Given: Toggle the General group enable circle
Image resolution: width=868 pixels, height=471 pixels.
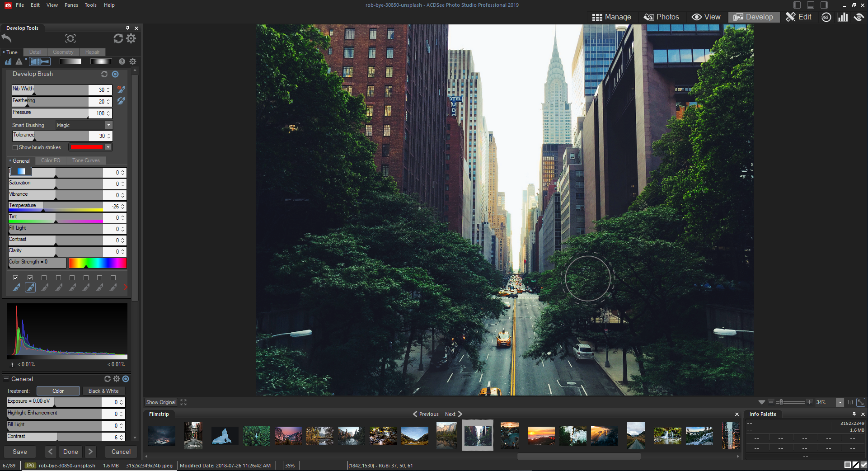Looking at the screenshot, I should click(x=126, y=379).
